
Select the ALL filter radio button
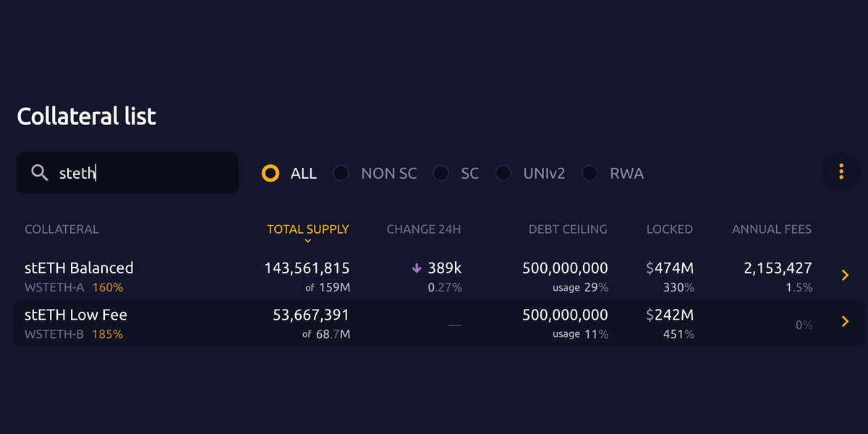point(271,174)
